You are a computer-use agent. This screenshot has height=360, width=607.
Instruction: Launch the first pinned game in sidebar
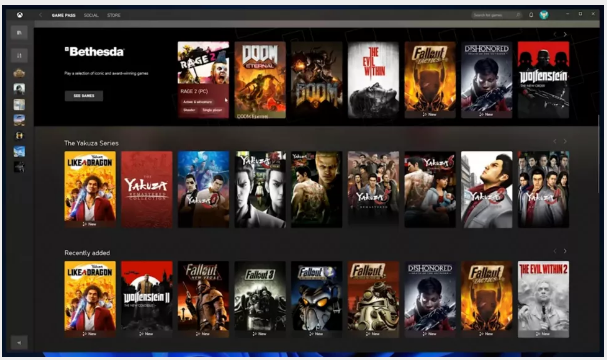click(x=19, y=73)
